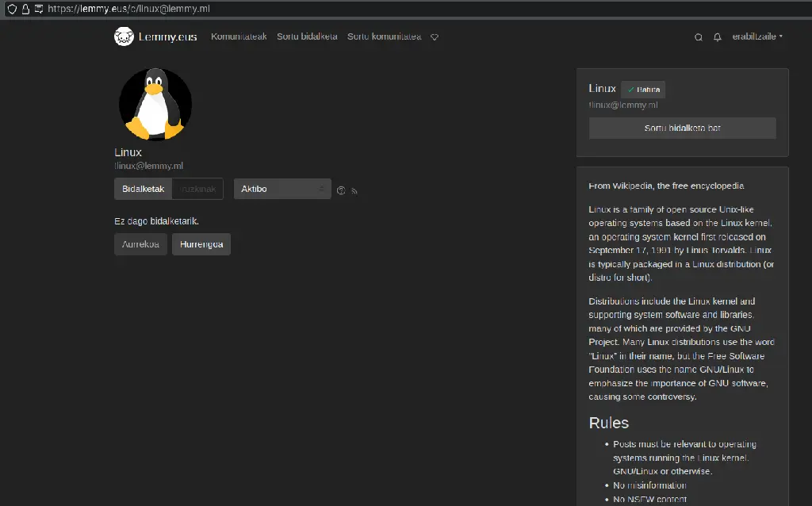Click the Lemmy.eus site name
This screenshot has width=812, height=506.
click(x=168, y=36)
